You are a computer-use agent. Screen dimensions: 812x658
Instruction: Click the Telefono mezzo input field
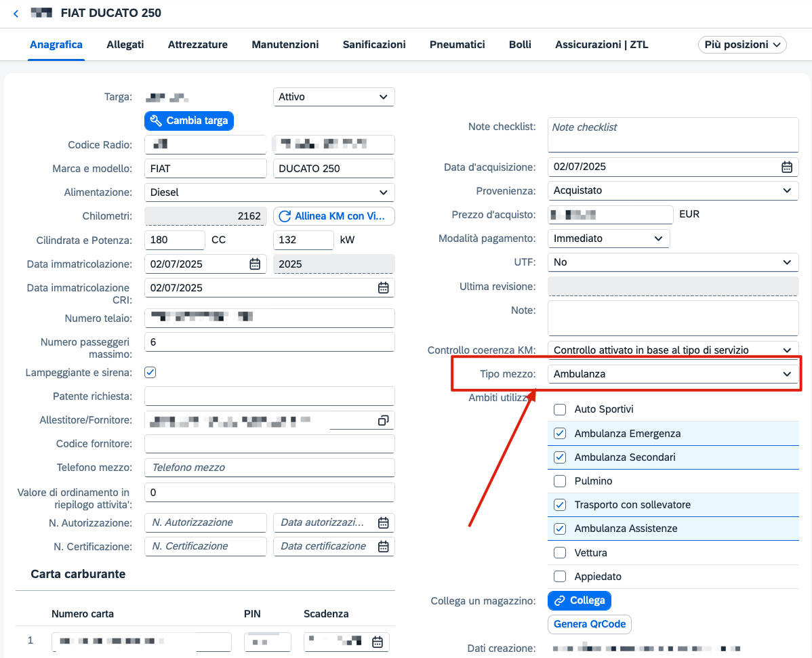click(269, 468)
